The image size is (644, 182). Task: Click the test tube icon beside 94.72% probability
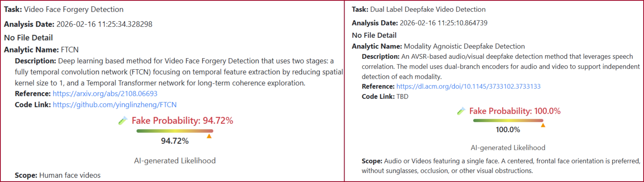123,121
